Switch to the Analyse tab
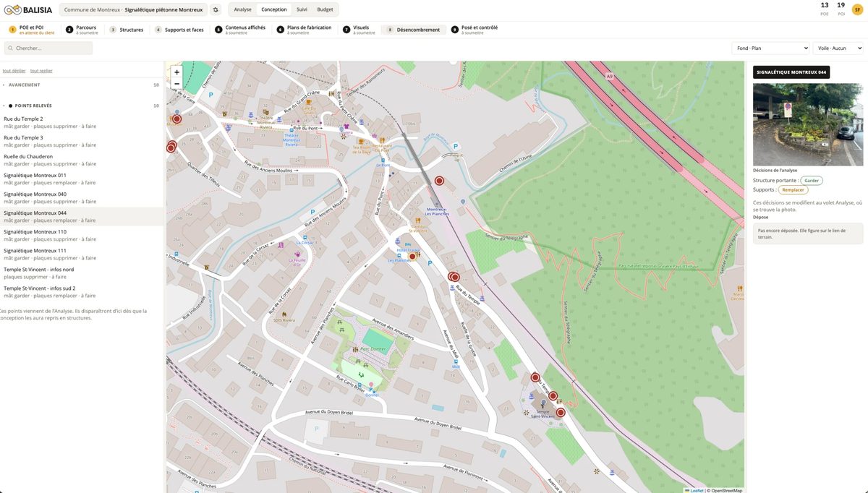The image size is (868, 493). pyautogui.click(x=243, y=9)
